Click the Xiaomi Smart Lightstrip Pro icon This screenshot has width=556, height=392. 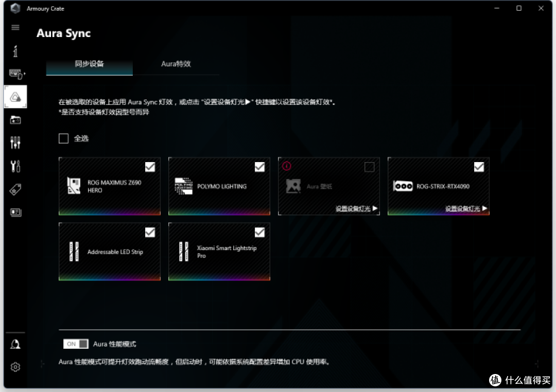pos(184,252)
